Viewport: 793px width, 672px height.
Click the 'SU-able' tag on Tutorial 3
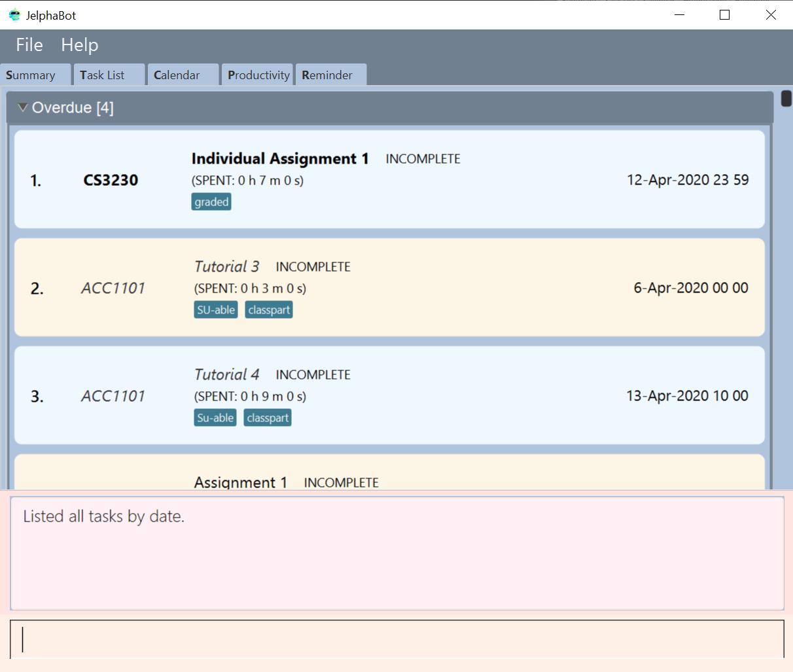pos(216,310)
